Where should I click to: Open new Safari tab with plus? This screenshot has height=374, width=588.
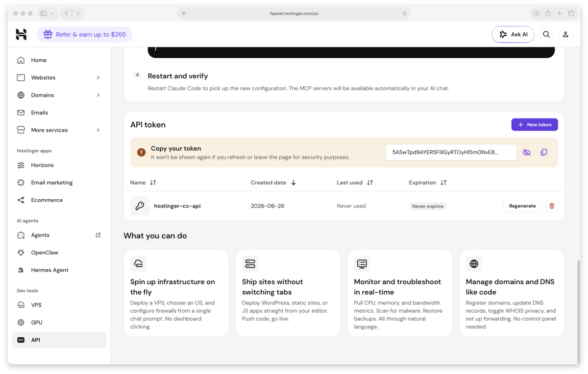[x=560, y=13]
